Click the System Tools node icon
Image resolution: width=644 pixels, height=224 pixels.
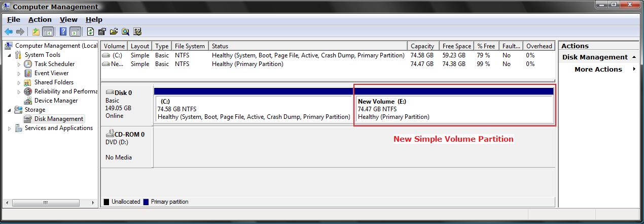point(19,55)
